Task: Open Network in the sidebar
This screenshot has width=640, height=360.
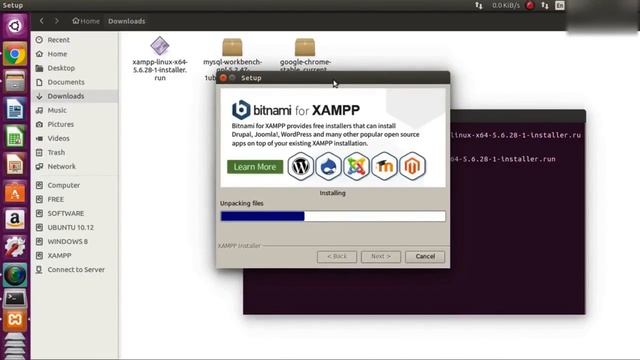Action: (75, 167)
